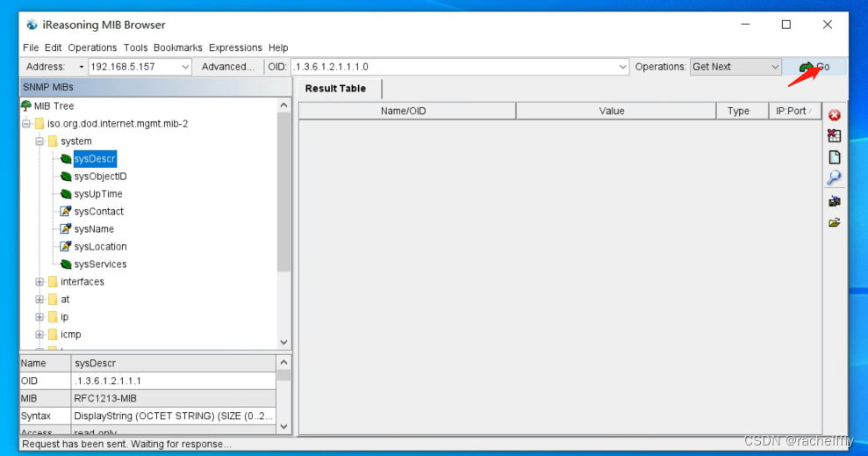Select the sysLocation tree node
This screenshot has width=868, height=456.
[100, 247]
